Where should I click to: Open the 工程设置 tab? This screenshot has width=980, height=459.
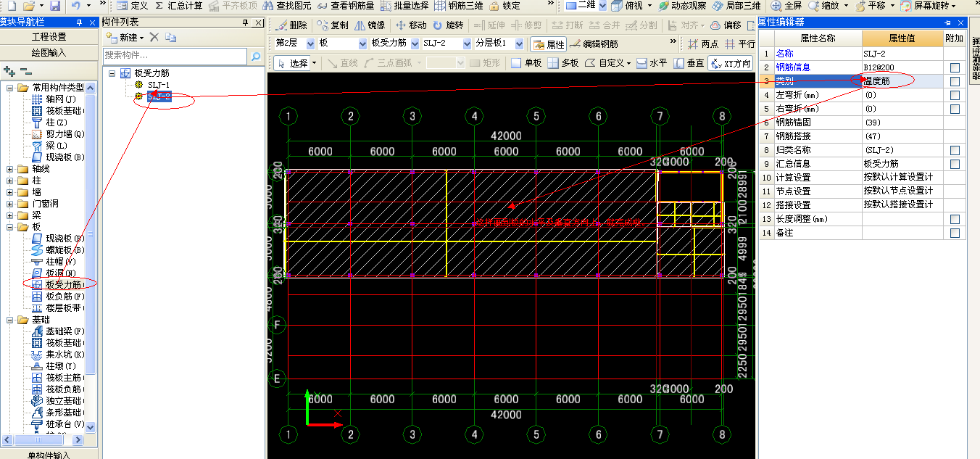click(49, 37)
